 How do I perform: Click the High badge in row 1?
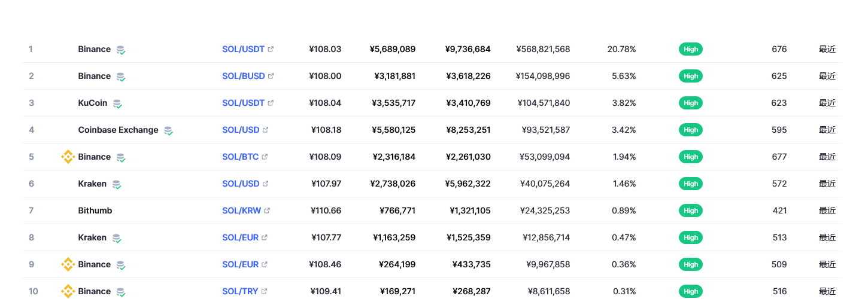(x=691, y=49)
